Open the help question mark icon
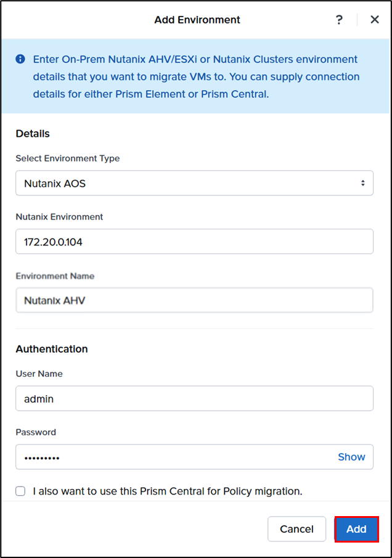Image resolution: width=392 pixels, height=558 pixels. tap(339, 20)
